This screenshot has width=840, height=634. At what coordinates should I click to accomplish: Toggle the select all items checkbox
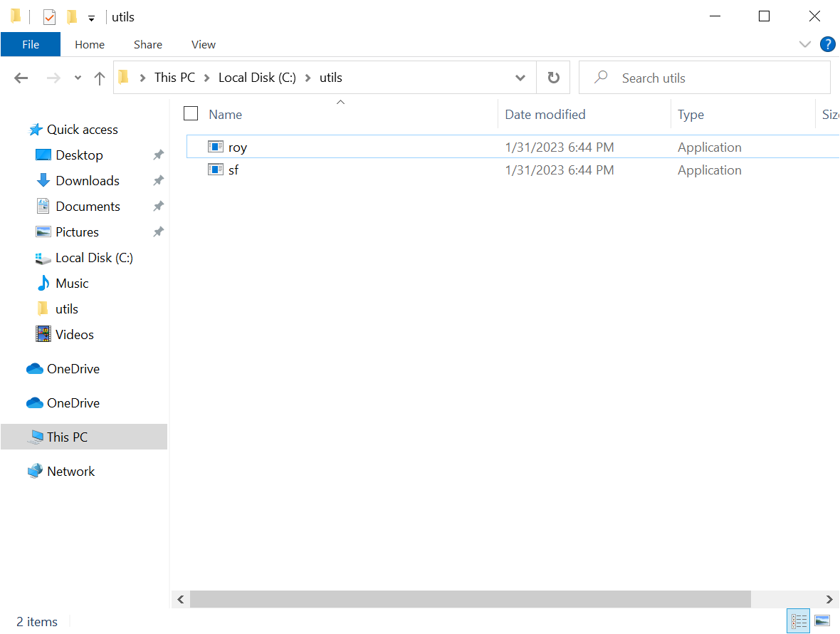tap(191, 114)
